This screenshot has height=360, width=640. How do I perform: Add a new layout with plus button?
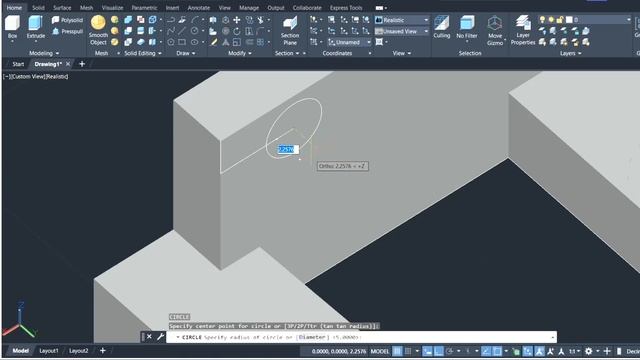click(x=102, y=351)
